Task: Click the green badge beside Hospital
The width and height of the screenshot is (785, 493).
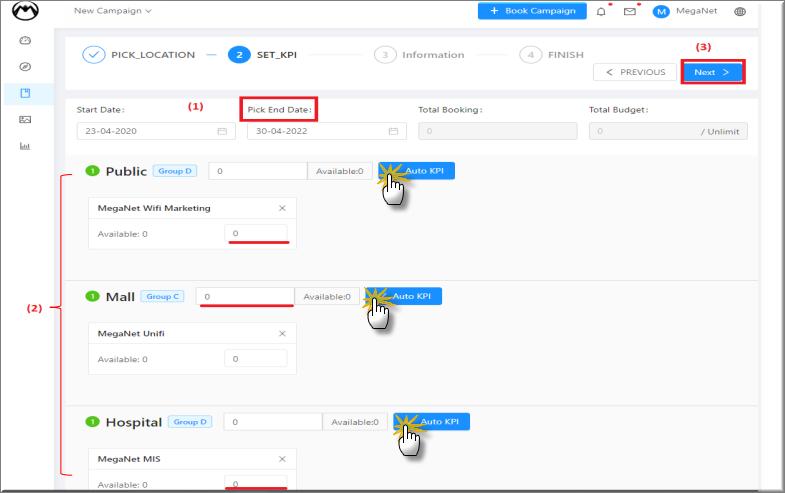Action: (x=93, y=422)
